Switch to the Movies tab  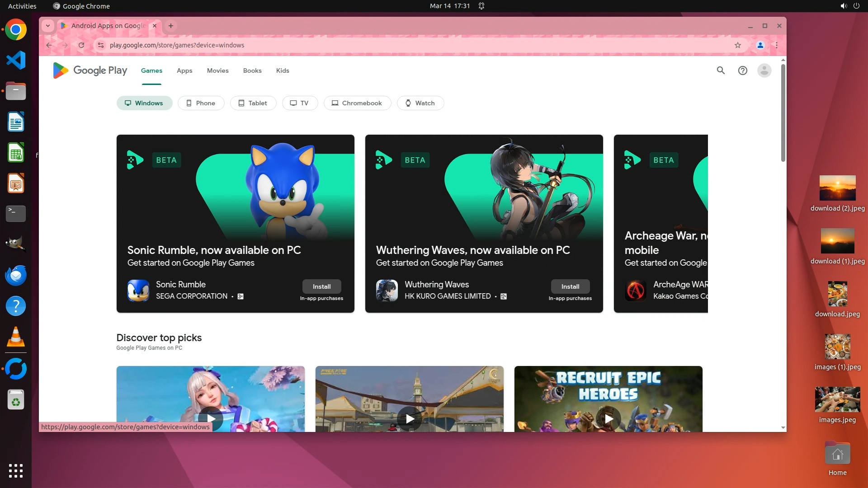pyautogui.click(x=217, y=70)
